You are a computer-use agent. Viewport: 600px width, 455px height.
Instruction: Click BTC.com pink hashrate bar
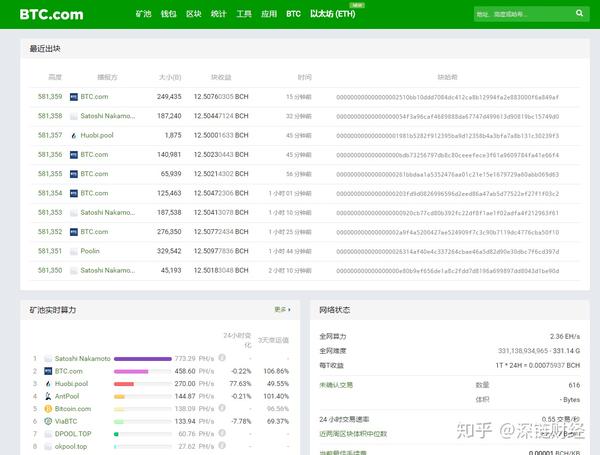tap(131, 372)
